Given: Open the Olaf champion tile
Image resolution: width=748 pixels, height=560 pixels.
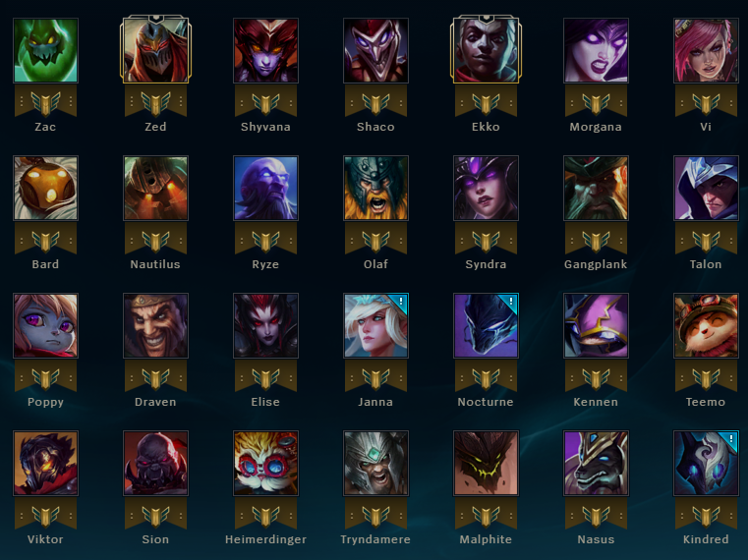Looking at the screenshot, I should click(x=375, y=188).
